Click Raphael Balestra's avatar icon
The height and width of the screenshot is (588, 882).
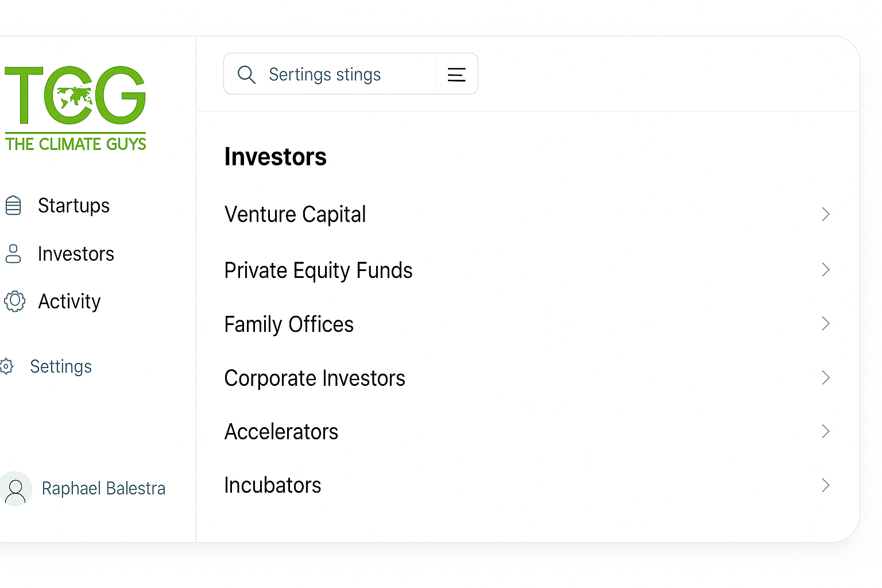click(x=16, y=489)
